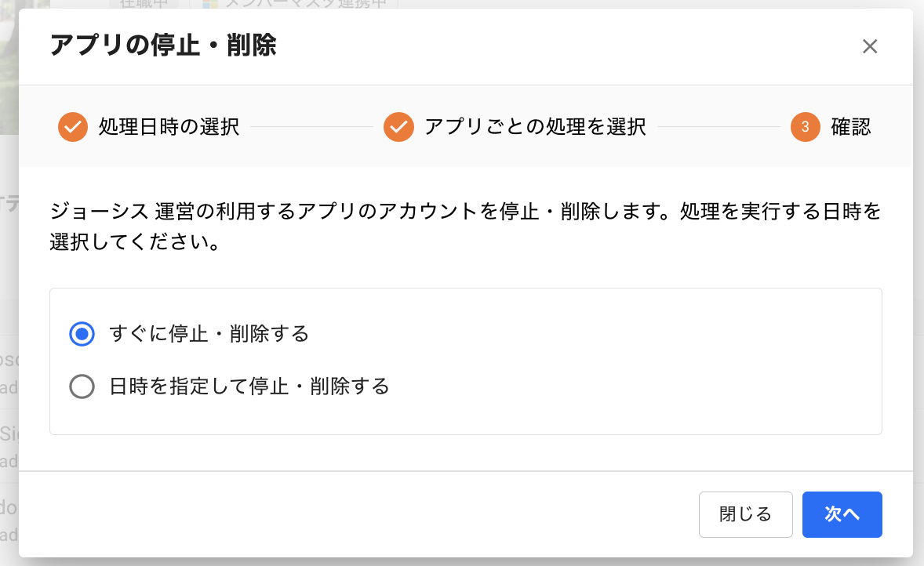The width and height of the screenshot is (924, 566).
Task: Jump to the 確認 step label
Action: 851,127
